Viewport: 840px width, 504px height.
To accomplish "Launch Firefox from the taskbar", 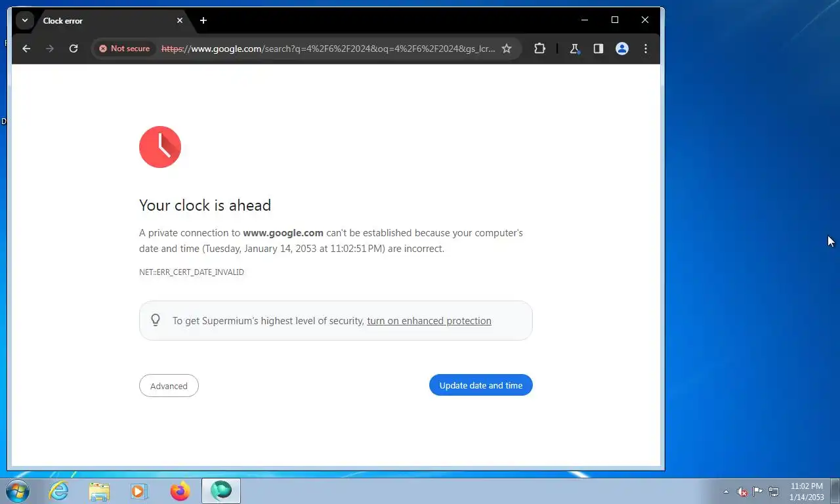I will (x=180, y=491).
